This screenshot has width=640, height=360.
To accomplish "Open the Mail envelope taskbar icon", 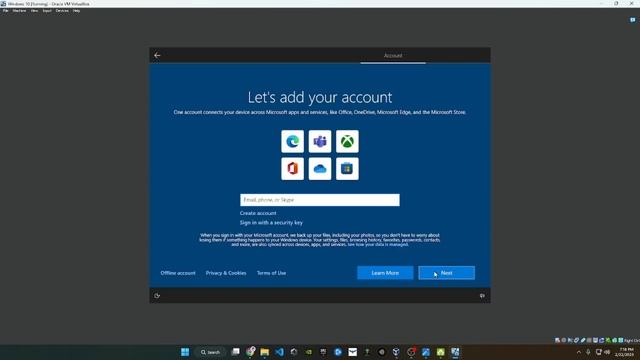I will click(352, 352).
